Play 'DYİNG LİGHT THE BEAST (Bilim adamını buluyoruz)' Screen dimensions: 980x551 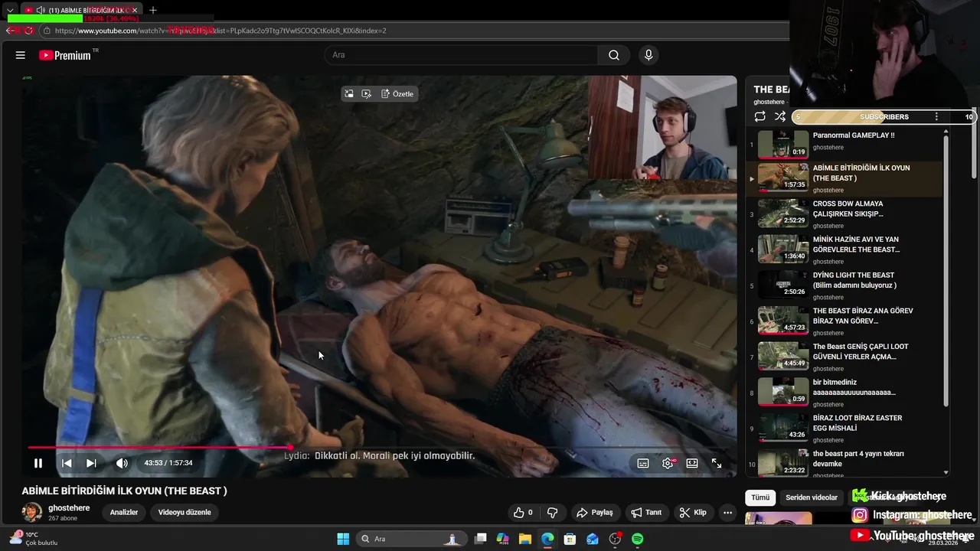click(x=843, y=286)
